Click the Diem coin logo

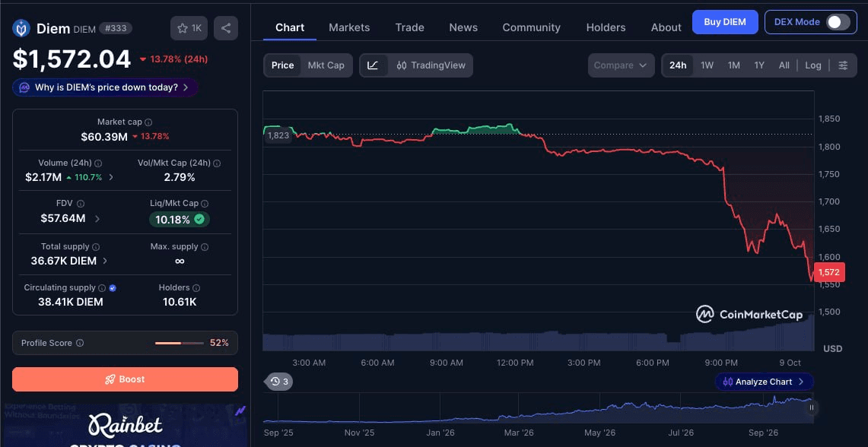[x=21, y=28]
